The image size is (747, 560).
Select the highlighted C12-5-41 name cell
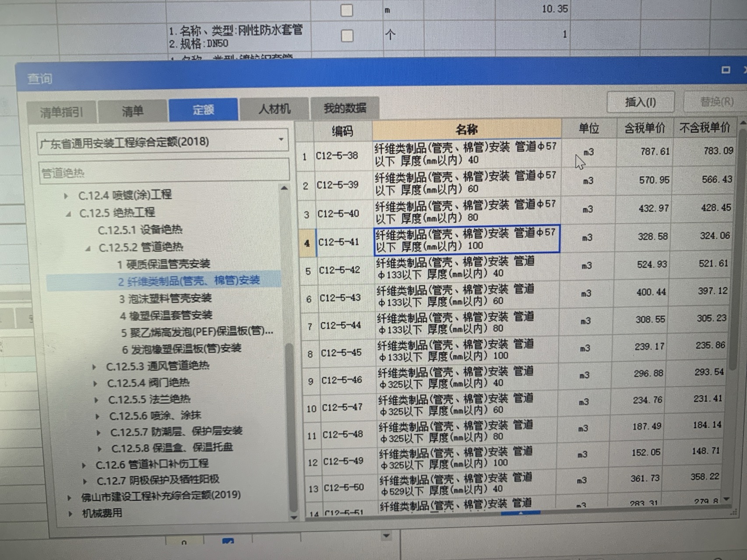click(x=467, y=239)
